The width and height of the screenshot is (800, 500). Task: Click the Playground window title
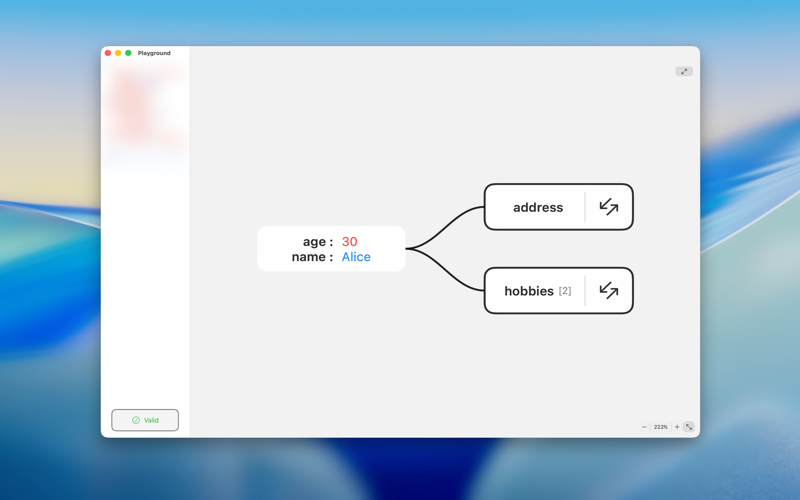click(x=154, y=53)
